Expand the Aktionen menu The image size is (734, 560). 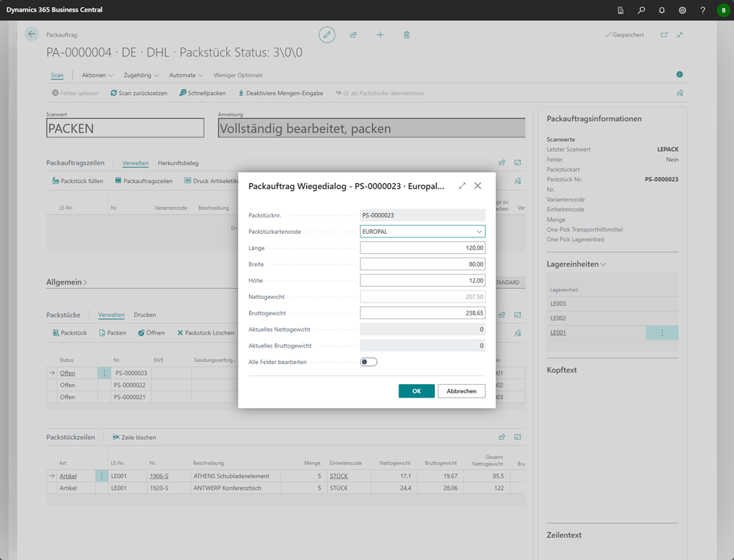97,75
